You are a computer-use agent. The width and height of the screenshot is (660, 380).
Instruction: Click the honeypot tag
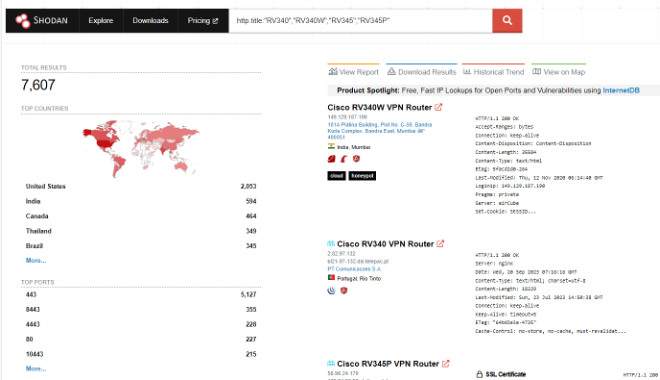click(362, 176)
